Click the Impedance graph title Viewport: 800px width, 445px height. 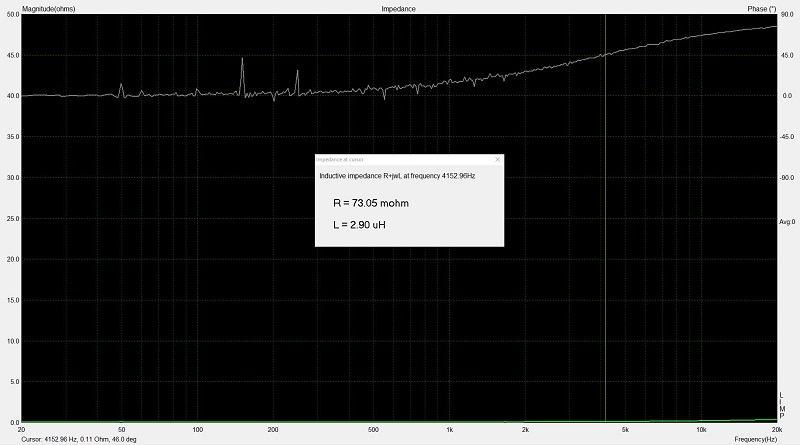398,8
